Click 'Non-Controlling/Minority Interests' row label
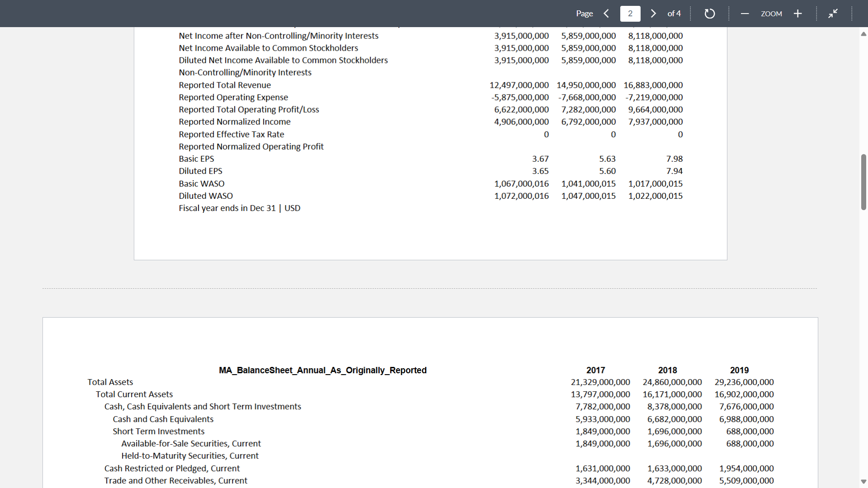Screen dimensions: 868x488 245,72
